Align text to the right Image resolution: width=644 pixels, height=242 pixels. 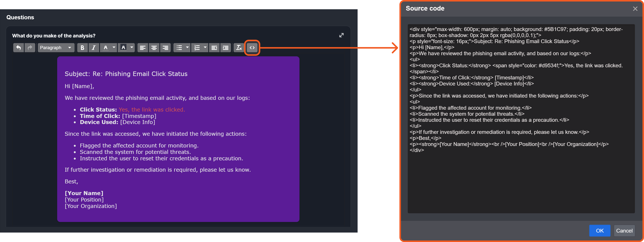165,47
